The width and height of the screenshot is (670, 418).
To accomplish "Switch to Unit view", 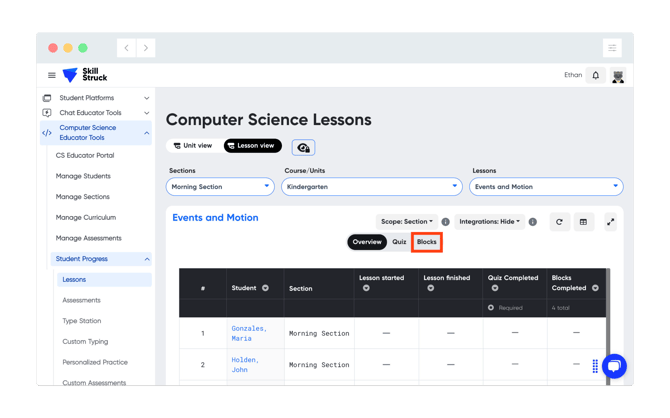I will (193, 146).
